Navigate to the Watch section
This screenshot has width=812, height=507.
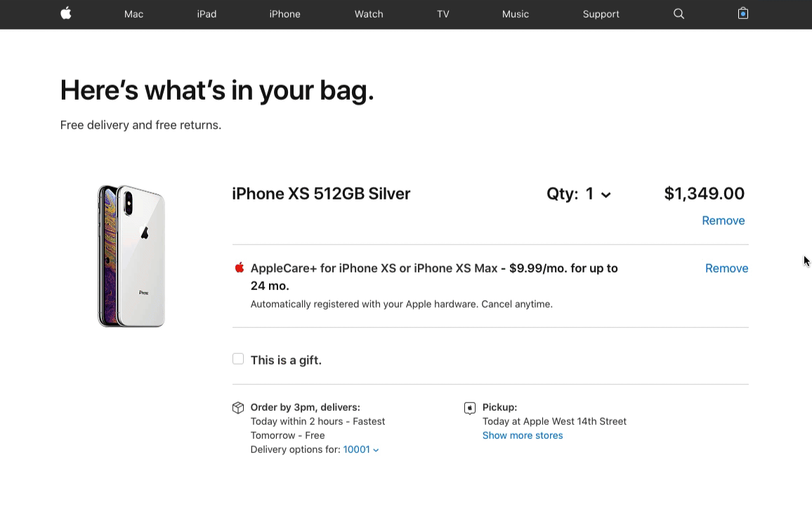(x=369, y=14)
